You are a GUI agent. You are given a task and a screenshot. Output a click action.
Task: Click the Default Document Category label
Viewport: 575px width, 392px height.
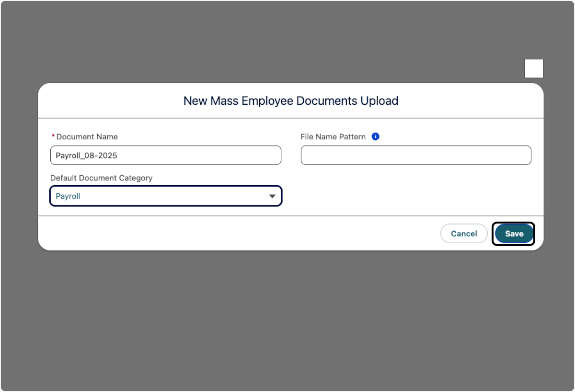(x=101, y=178)
